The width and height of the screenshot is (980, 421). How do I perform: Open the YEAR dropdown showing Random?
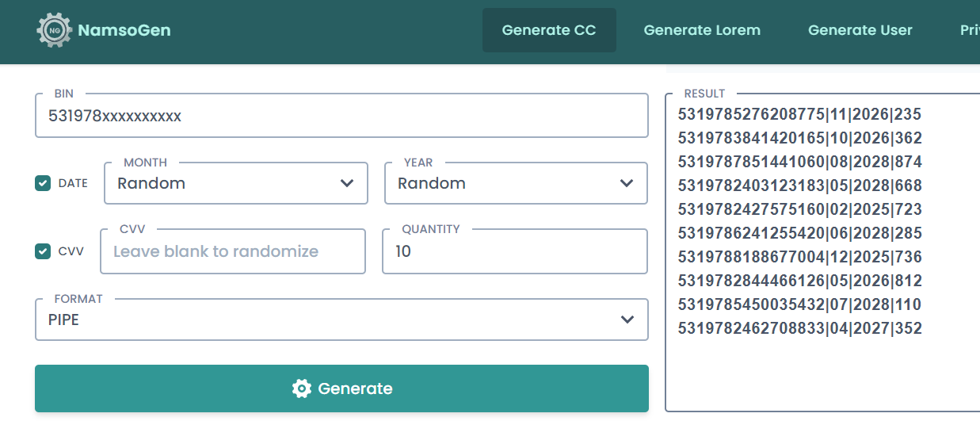point(516,183)
